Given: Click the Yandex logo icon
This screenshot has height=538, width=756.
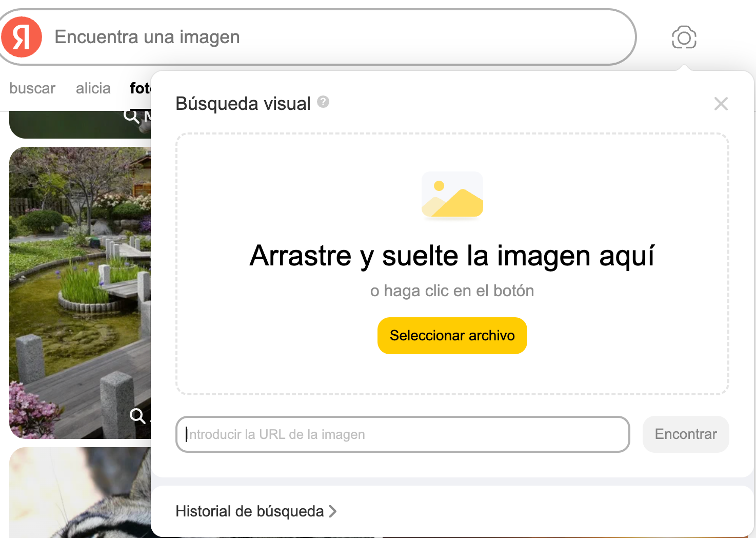Looking at the screenshot, I should coord(22,37).
